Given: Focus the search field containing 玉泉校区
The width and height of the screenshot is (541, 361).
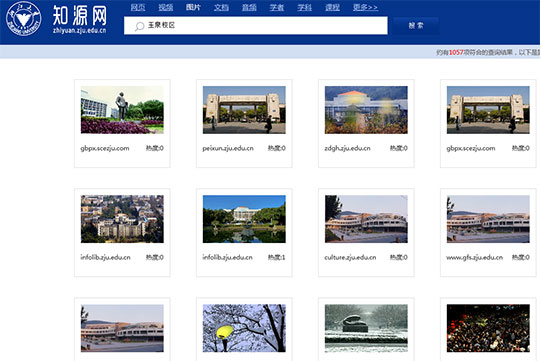Looking at the screenshot, I should click(x=256, y=26).
